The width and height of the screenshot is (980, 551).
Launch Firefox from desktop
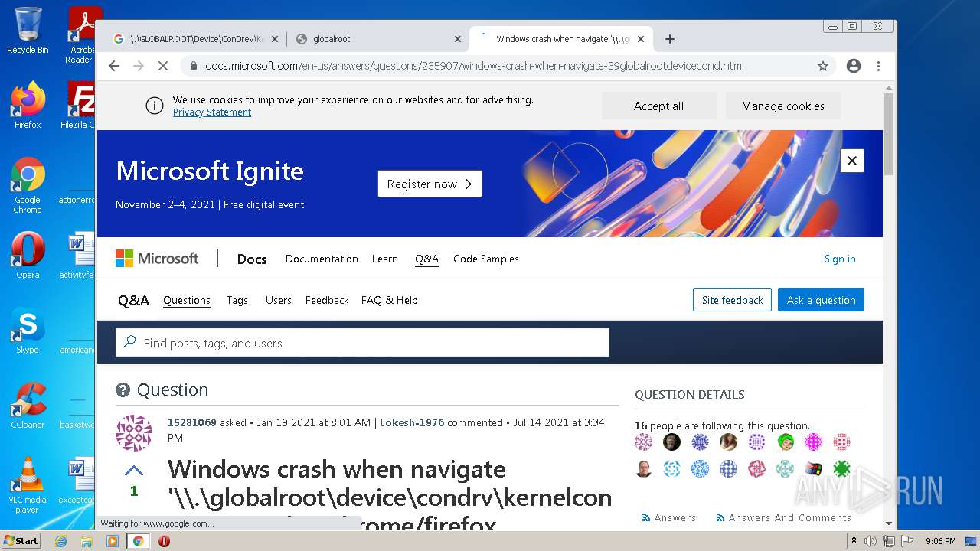pos(28,106)
